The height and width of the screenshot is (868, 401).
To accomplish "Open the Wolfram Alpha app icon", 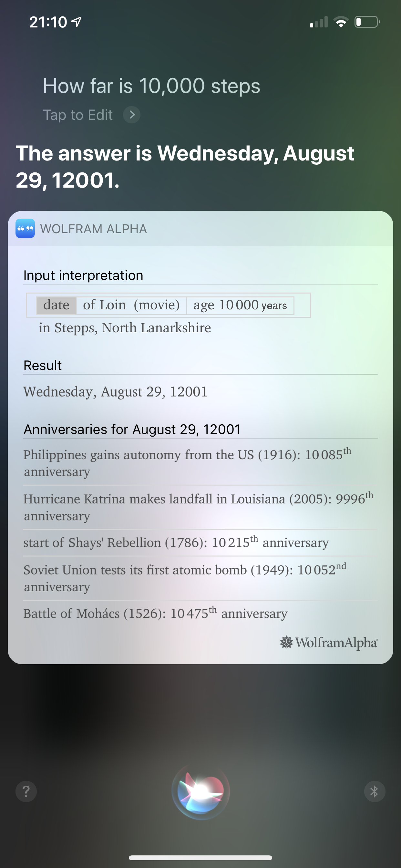I will 25,228.
